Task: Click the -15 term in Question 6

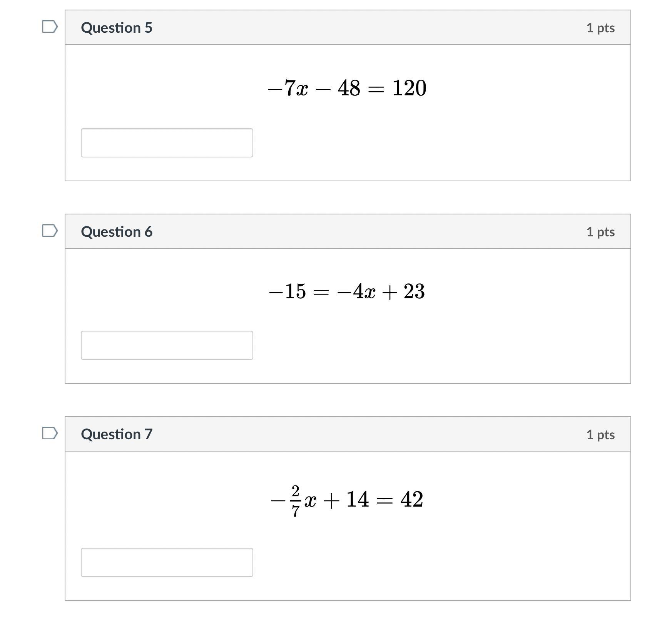Action: coord(288,291)
